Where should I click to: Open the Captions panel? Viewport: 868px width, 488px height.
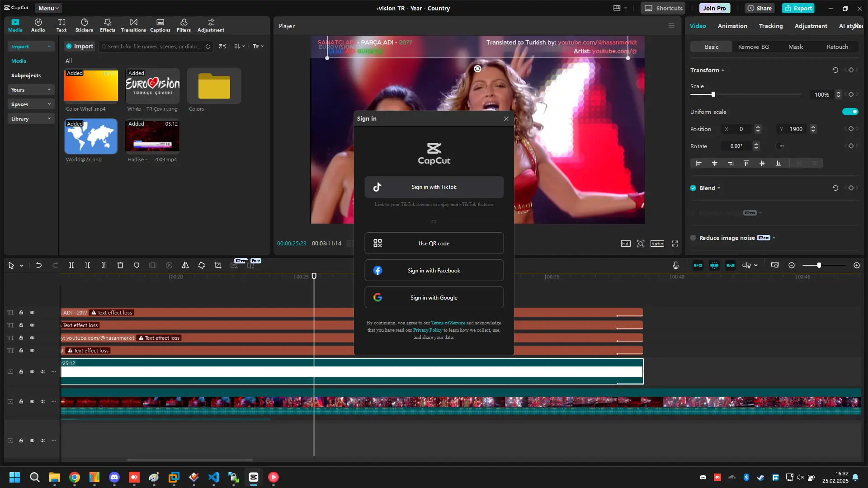(160, 25)
